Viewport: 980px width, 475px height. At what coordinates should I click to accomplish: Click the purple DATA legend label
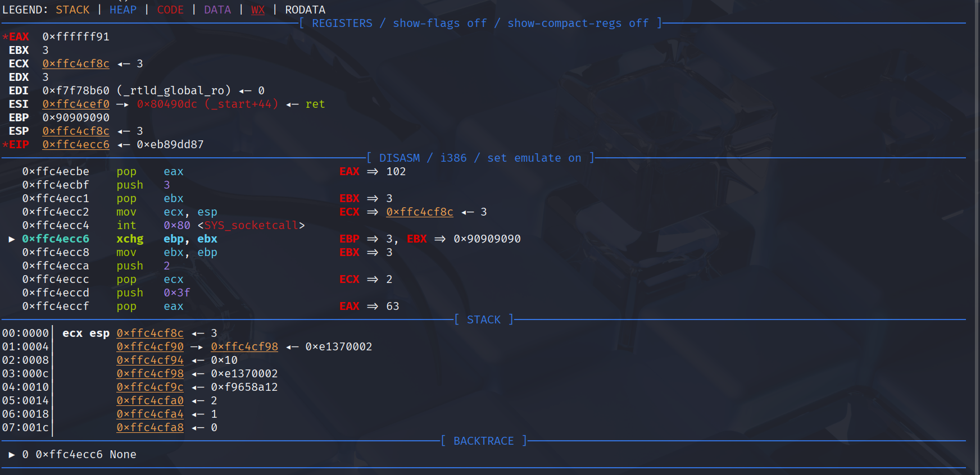[217, 10]
